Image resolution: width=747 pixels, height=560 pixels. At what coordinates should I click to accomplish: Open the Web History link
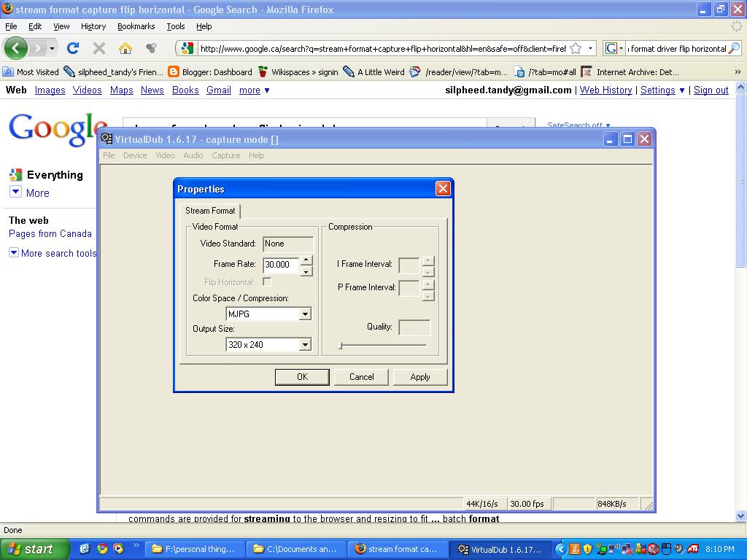coord(606,90)
